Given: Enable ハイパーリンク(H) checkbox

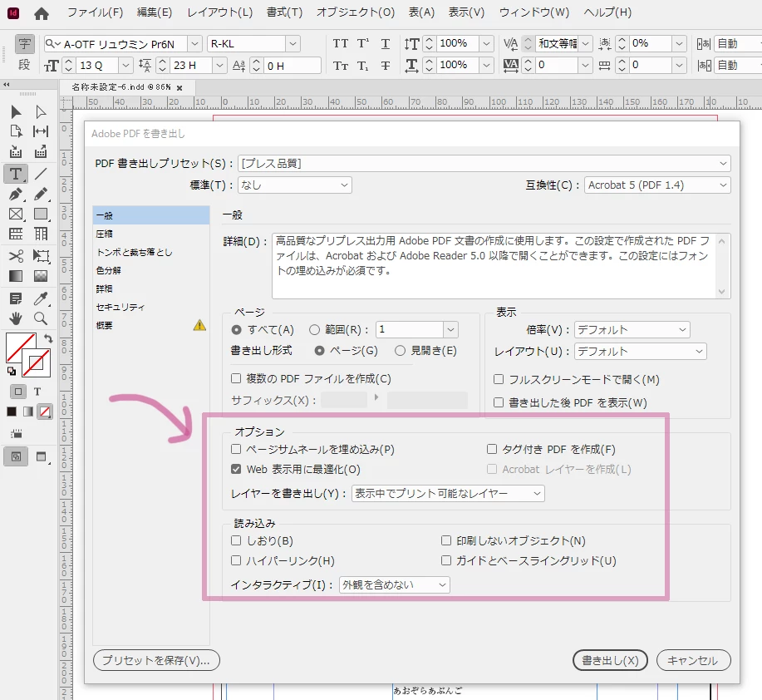Looking at the screenshot, I should coord(236,560).
